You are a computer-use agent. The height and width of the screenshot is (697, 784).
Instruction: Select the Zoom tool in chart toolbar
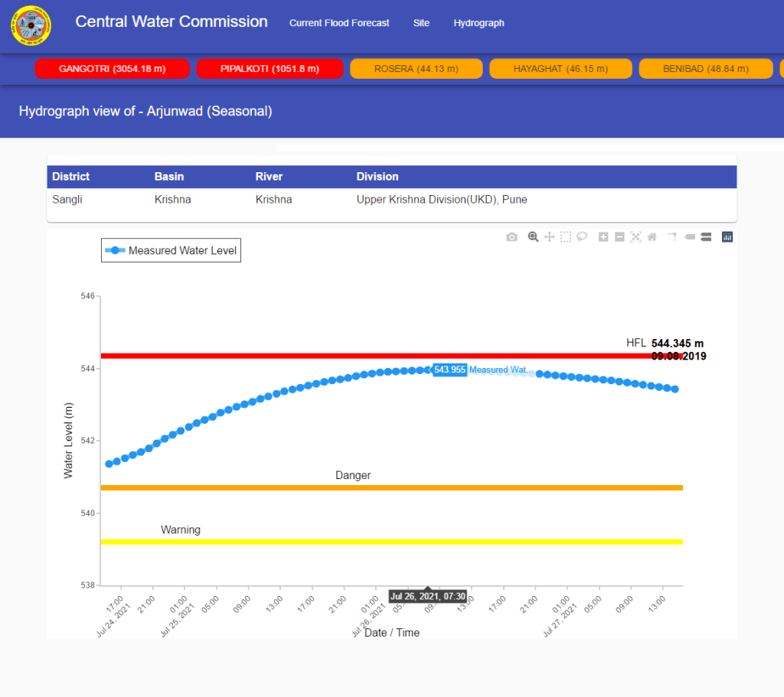click(533, 237)
